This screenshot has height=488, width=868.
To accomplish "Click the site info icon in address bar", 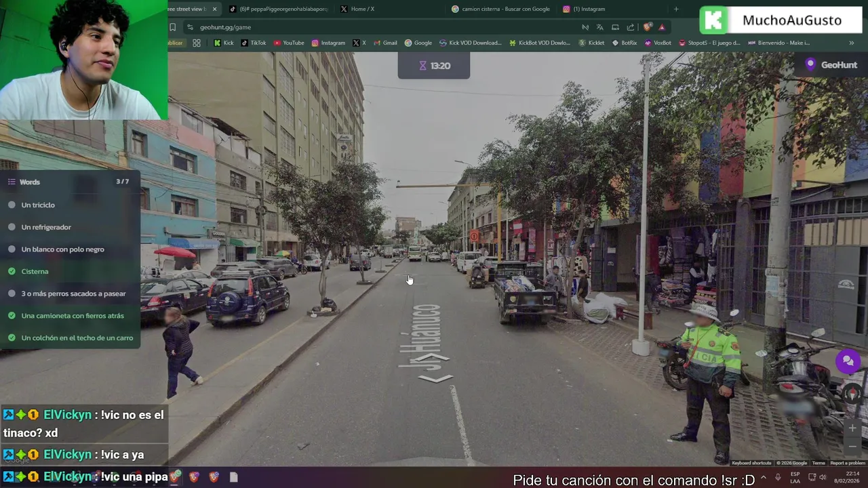I will click(x=190, y=27).
